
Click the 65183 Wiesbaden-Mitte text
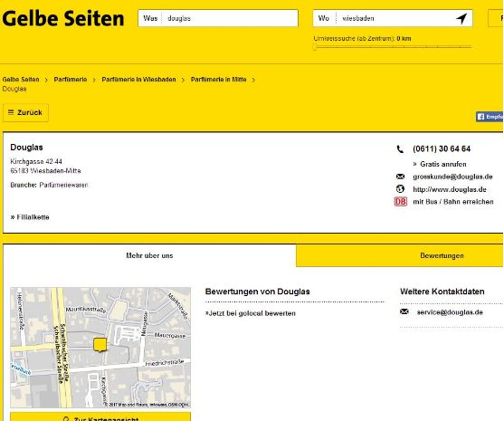pyautogui.click(x=45, y=171)
